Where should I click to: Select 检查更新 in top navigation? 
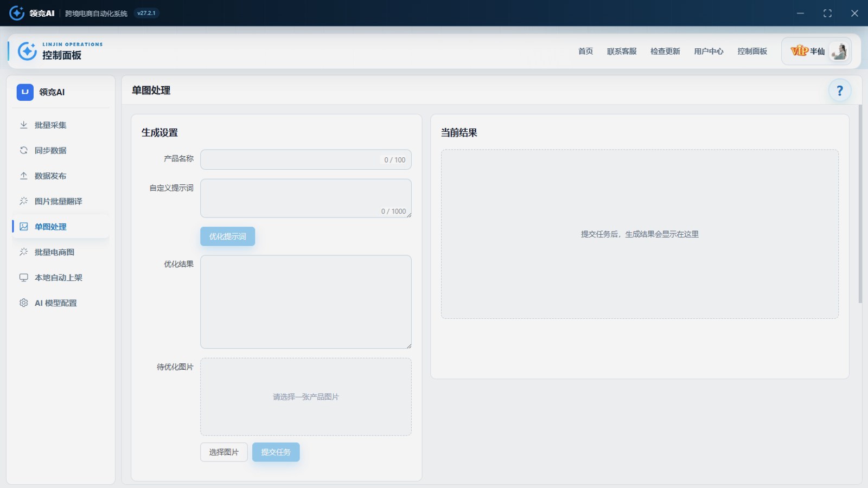click(665, 52)
